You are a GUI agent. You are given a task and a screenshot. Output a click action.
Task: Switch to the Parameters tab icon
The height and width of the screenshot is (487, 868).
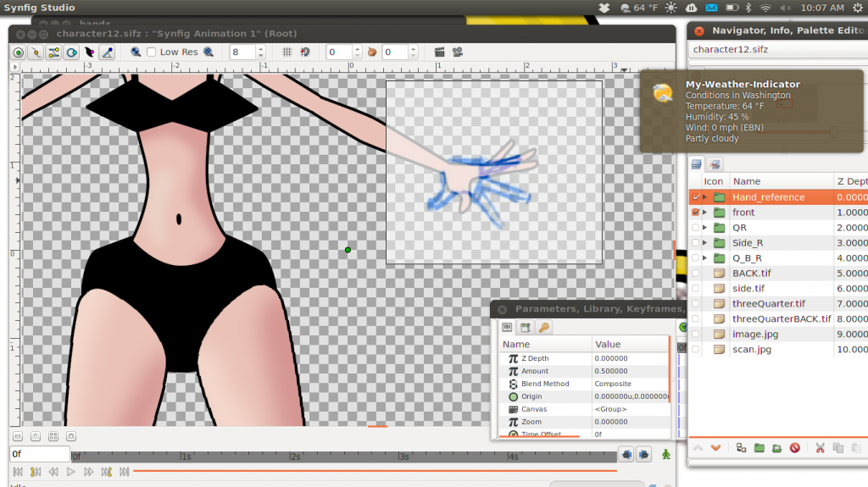pyautogui.click(x=507, y=327)
